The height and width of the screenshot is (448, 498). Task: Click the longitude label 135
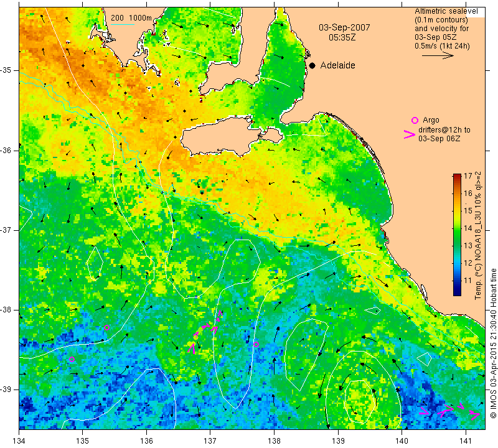point(83,441)
